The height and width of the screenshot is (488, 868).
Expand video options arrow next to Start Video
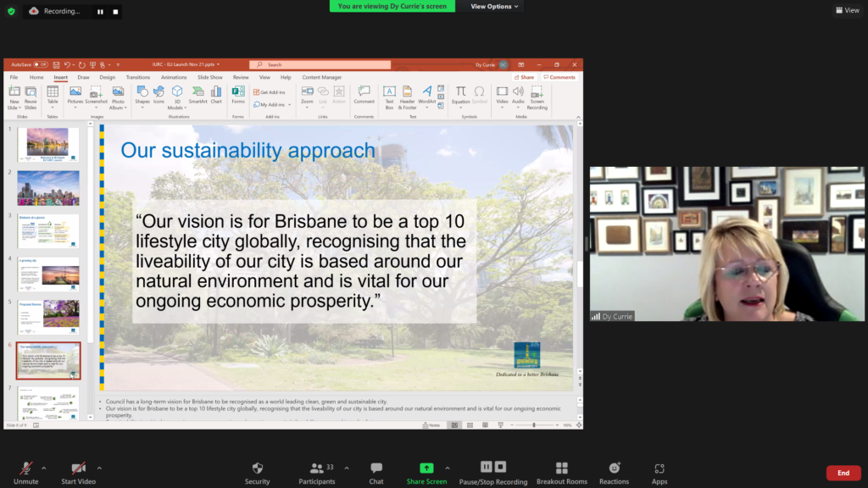99,468
